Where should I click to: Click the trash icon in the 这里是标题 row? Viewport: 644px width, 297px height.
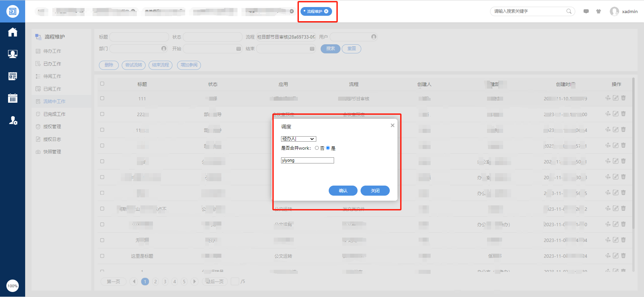pos(623,256)
